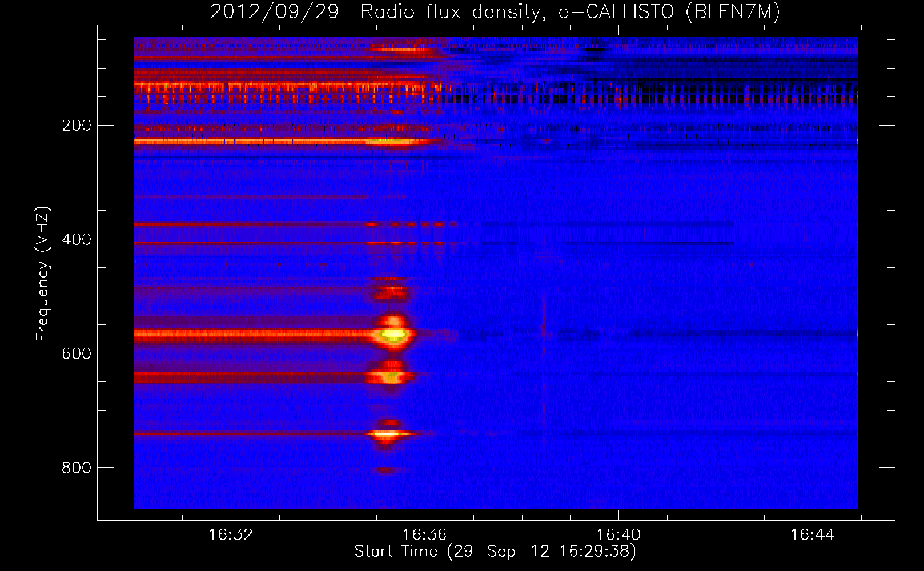The image size is (924, 571).
Task: Click the 16:32 time tick label
Action: click(231, 535)
